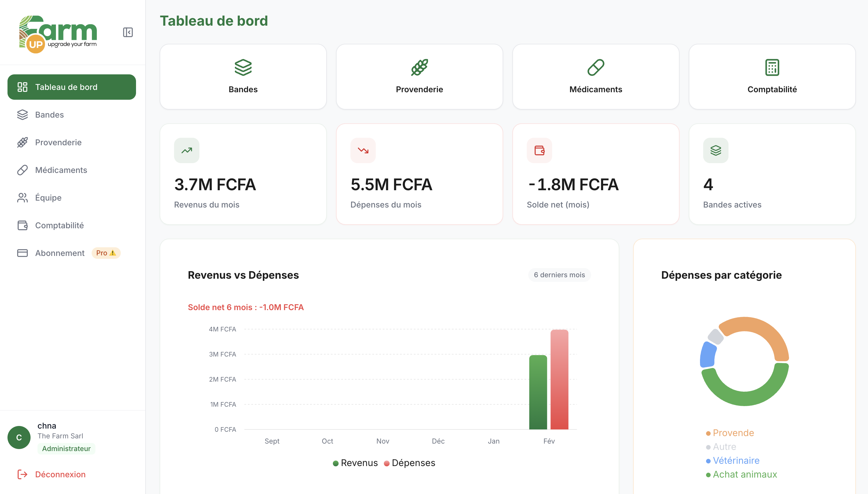Click the layers icon on Bandes actives card
This screenshot has height=494, width=868.
716,150
